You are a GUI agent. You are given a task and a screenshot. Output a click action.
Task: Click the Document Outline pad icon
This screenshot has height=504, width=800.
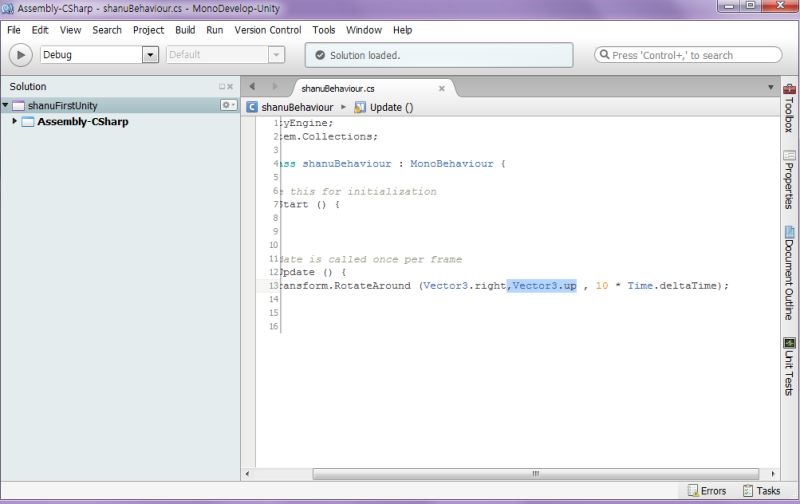point(789,232)
